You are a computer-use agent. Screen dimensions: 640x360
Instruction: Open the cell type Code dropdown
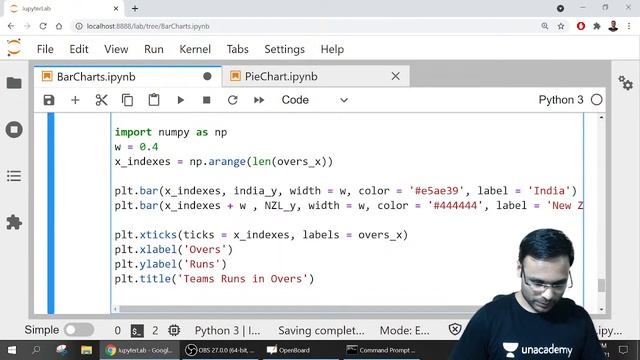point(314,100)
